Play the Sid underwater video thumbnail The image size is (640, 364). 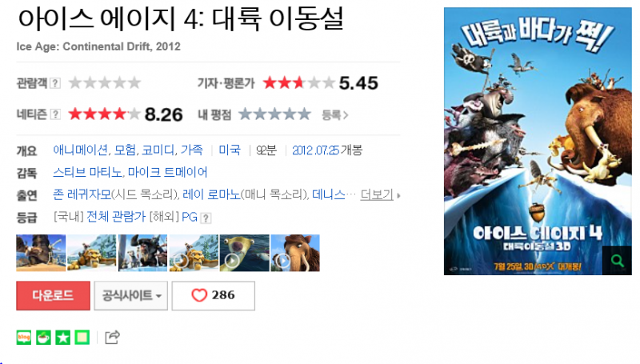[x=245, y=253]
